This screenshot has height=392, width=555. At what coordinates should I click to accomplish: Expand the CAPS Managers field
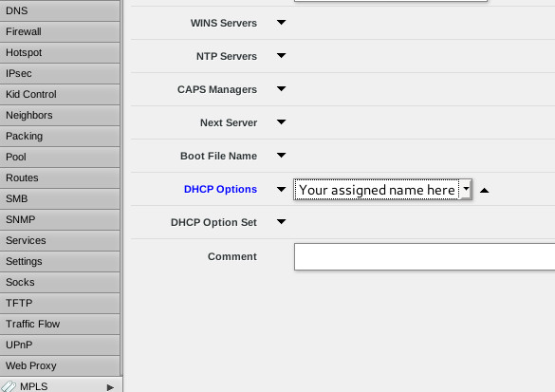pos(282,89)
